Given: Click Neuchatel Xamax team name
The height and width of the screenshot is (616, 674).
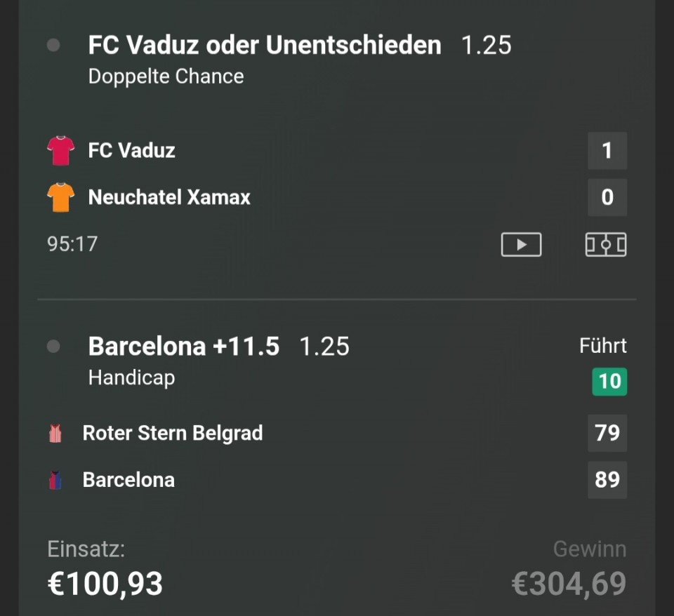Looking at the screenshot, I should [169, 197].
